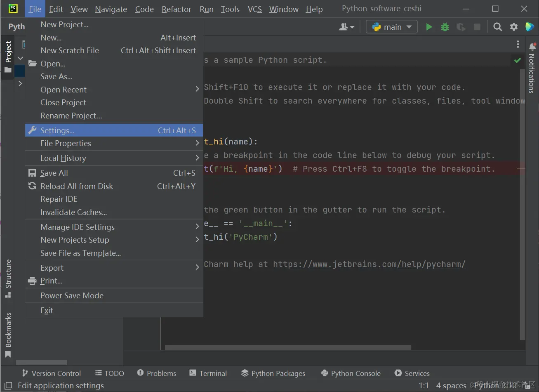Click the project panel horizontal scrollbar
The height and width of the screenshot is (392, 539).
(41, 362)
